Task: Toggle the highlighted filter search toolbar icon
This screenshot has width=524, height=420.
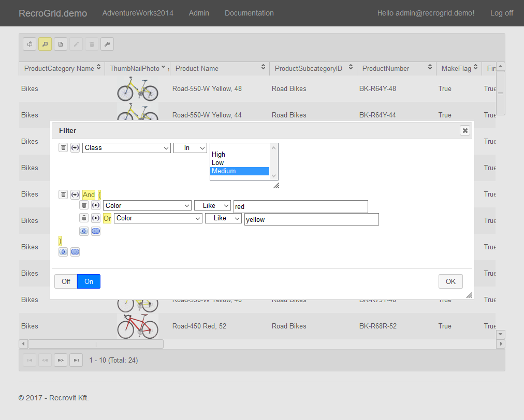Action: (x=45, y=44)
